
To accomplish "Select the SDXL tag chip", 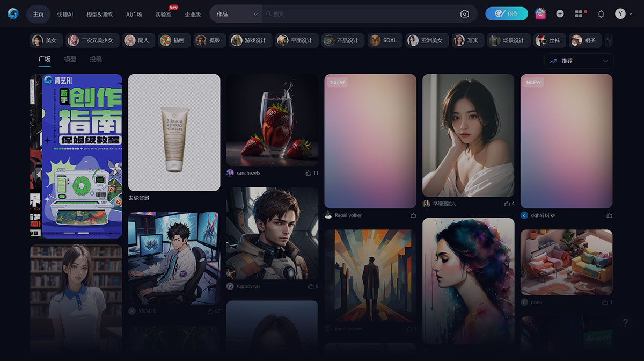I will click(x=384, y=40).
